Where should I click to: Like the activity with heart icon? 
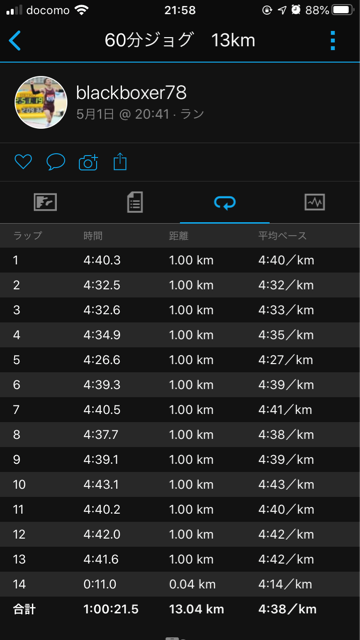[x=23, y=162]
